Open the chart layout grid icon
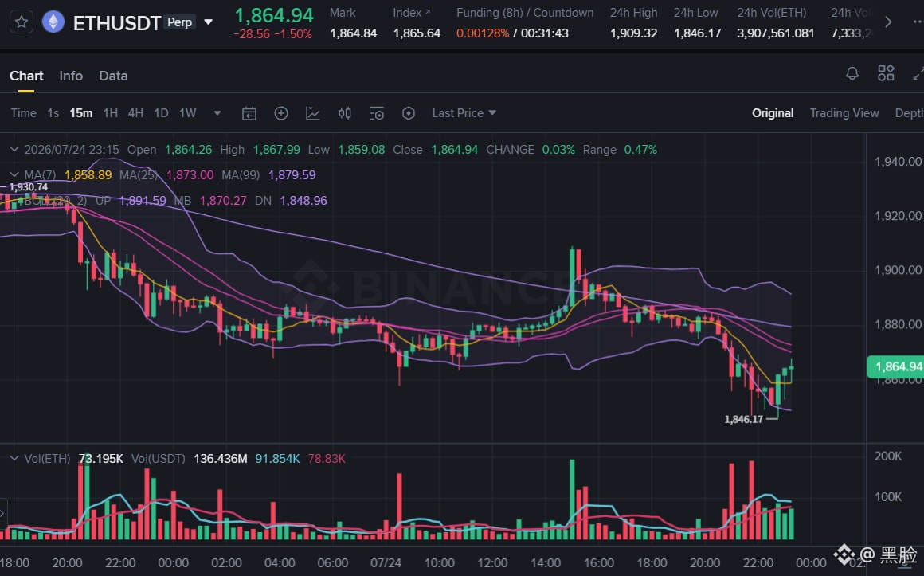The width and height of the screenshot is (924, 576). tap(886, 73)
